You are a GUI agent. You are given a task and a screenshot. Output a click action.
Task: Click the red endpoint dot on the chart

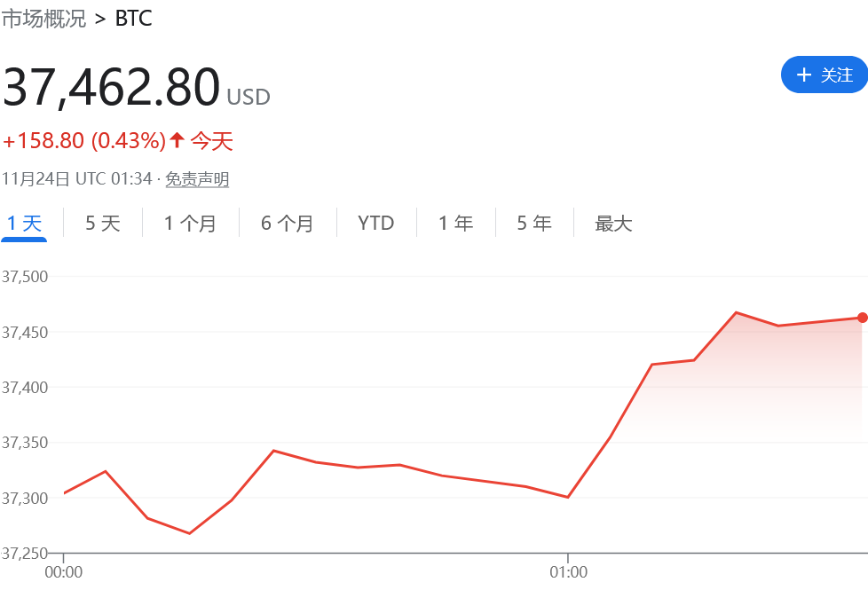(862, 318)
